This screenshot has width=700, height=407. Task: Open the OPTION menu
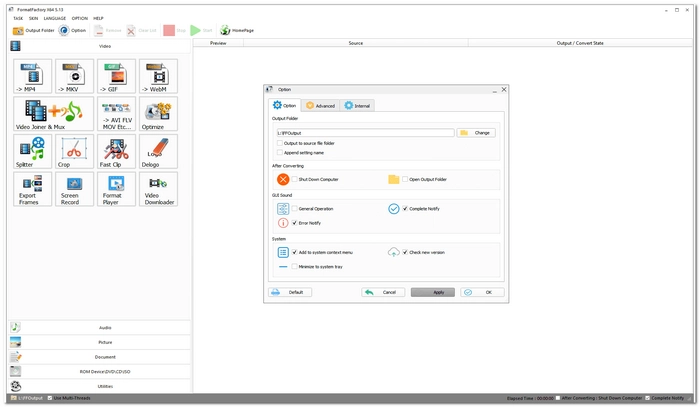[80, 18]
